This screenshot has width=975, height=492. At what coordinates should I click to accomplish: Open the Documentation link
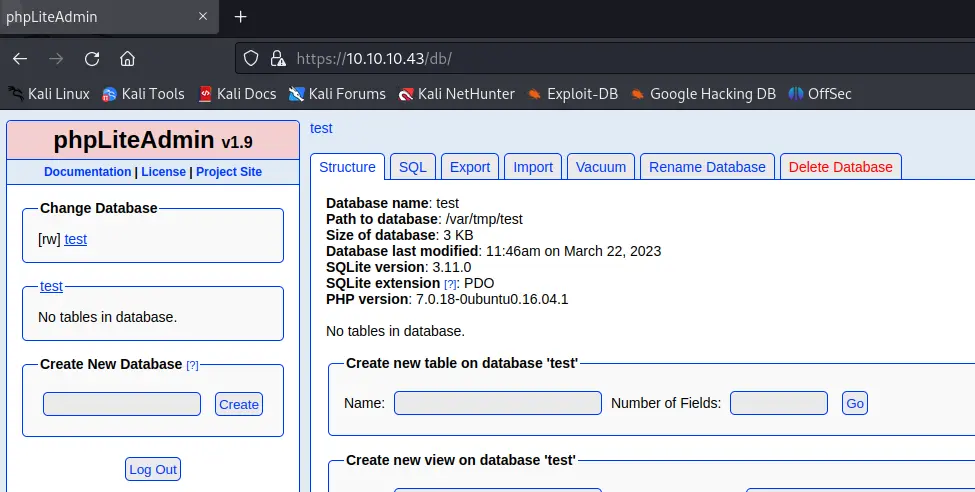(x=88, y=172)
